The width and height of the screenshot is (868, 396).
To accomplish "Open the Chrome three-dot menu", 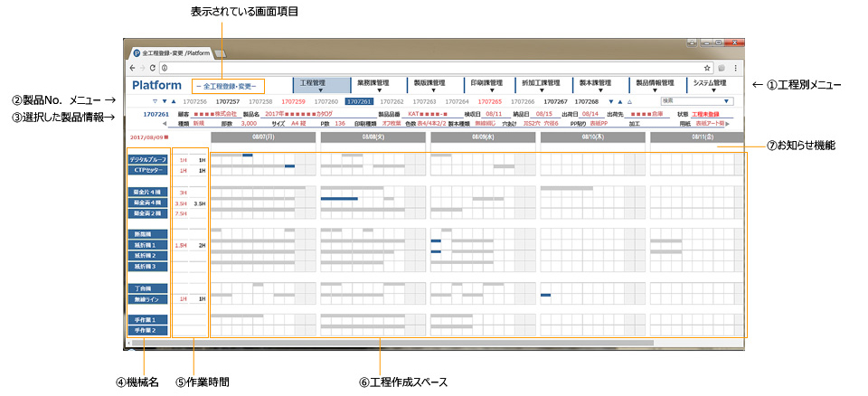I will pyautogui.click(x=735, y=68).
